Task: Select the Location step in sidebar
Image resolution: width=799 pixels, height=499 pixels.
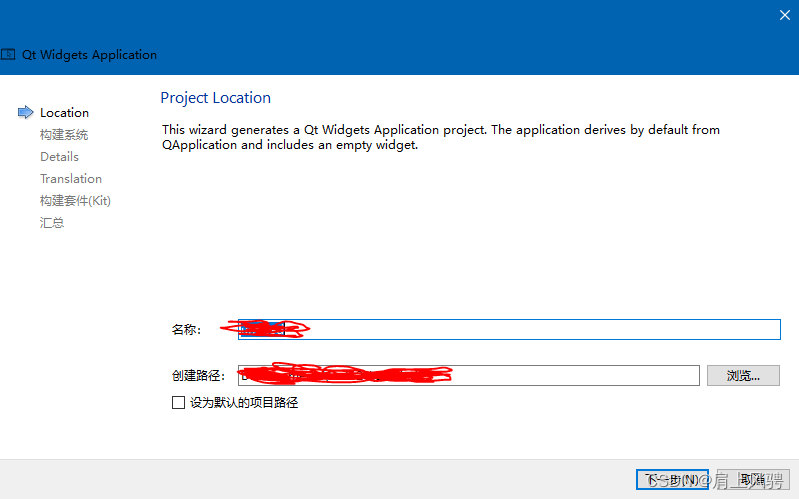Action: (64, 113)
